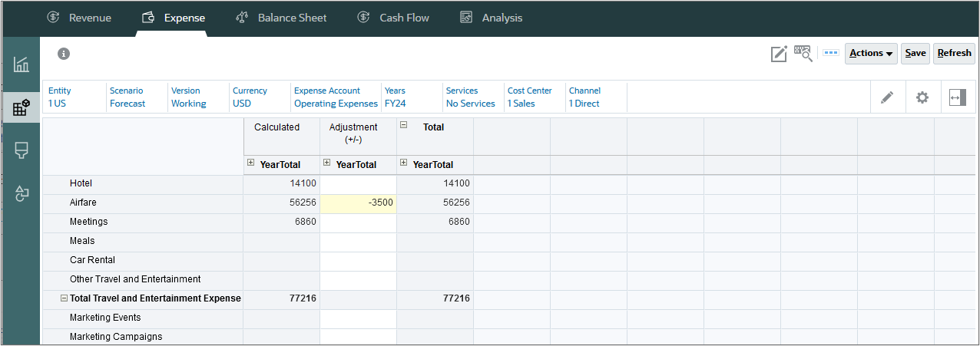Image resolution: width=980 pixels, height=346 pixels.
Task: Click the Car Rental adjustment cell
Action: coord(359,261)
